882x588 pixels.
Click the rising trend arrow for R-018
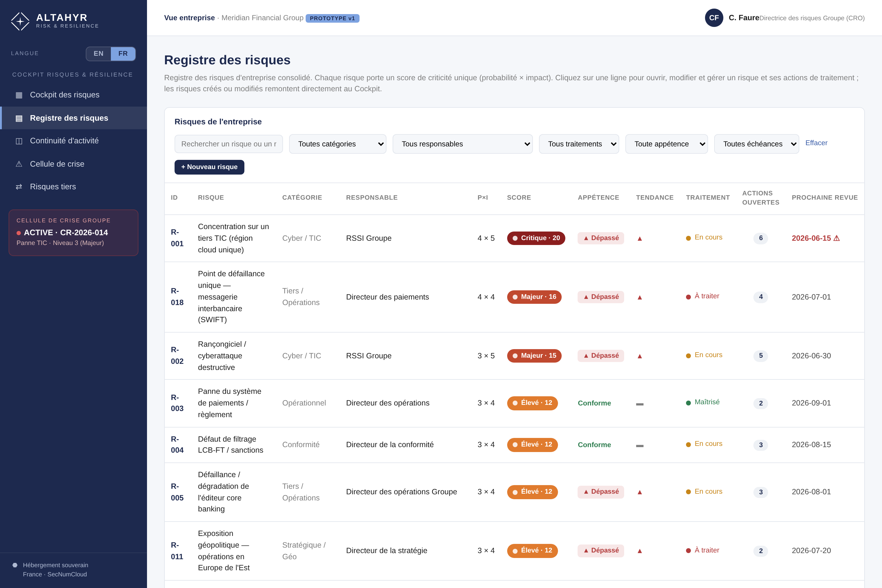pos(640,297)
